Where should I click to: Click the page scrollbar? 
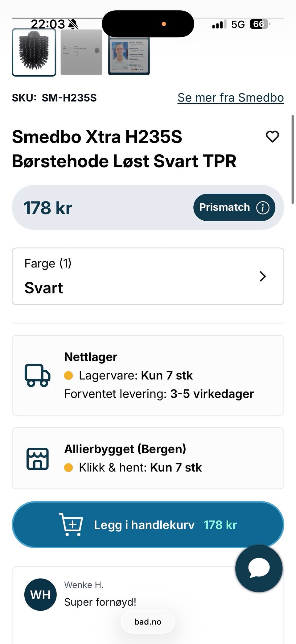point(292,159)
